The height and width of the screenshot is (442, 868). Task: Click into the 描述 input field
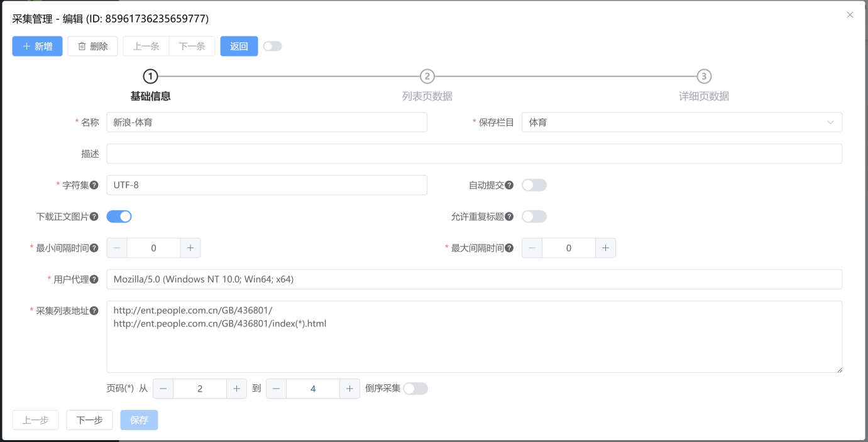click(474, 154)
